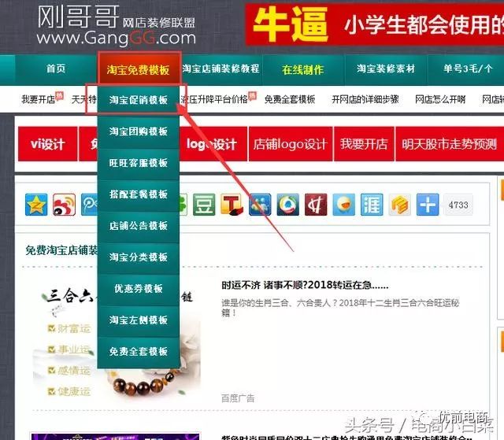Click the orange face bubble share icon
This screenshot has width=504, height=440.
pyautogui.click(x=344, y=205)
